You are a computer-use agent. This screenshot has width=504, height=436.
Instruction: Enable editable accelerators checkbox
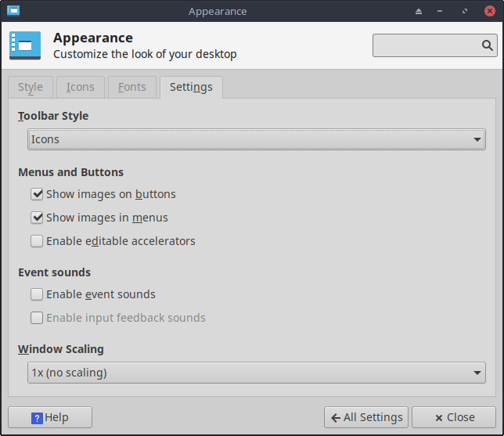click(x=37, y=241)
